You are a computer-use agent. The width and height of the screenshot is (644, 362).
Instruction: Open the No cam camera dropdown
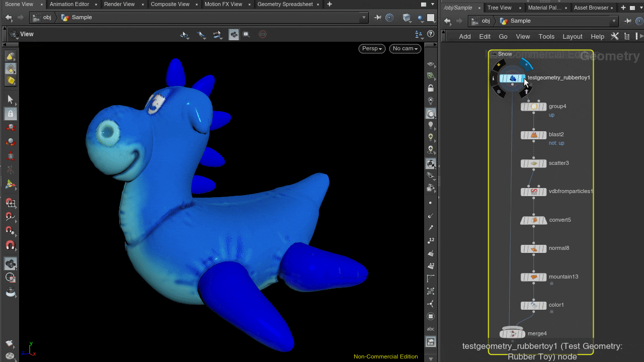tap(405, 48)
